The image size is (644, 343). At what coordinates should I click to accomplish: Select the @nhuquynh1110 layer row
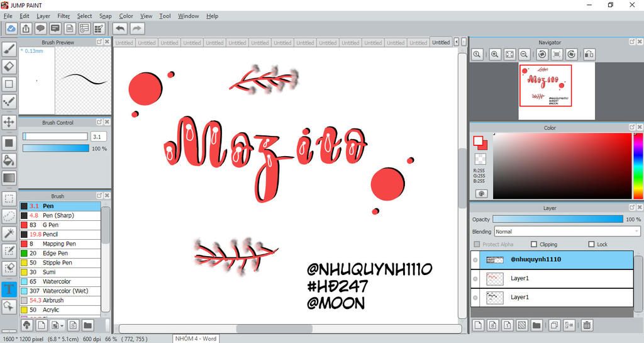click(552, 260)
